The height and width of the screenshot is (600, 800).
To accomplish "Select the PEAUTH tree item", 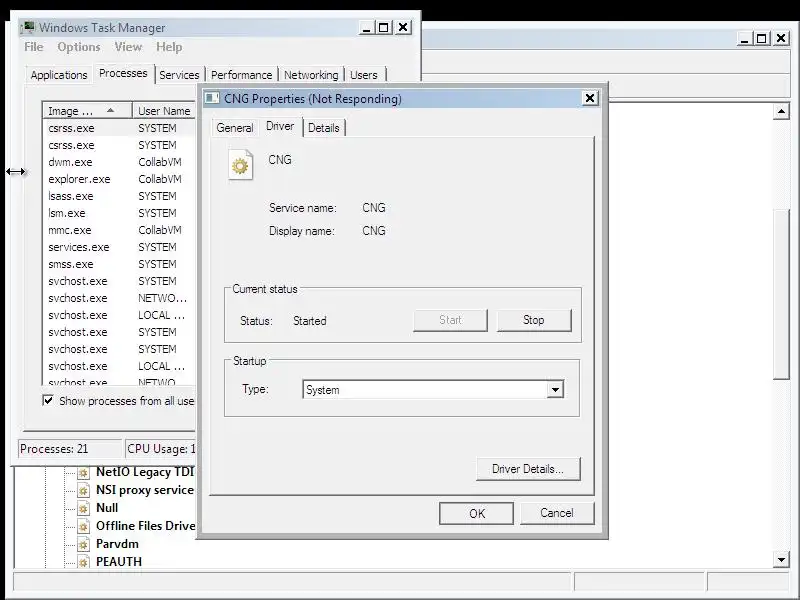I will pos(119,562).
